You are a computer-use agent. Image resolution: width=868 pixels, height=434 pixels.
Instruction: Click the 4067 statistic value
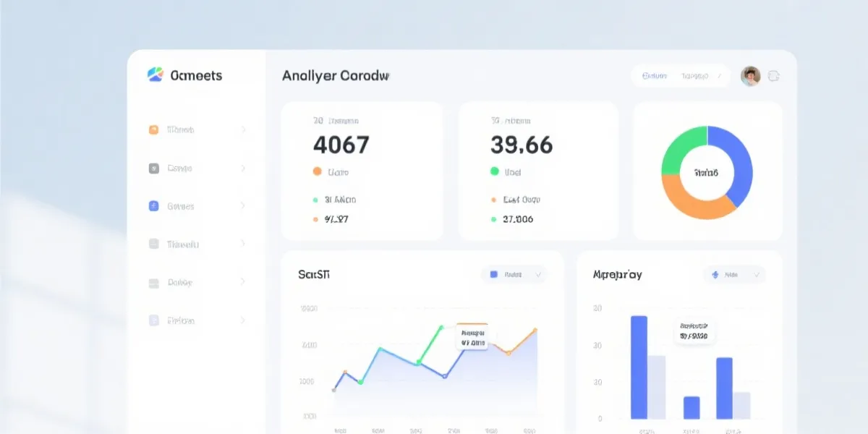pos(341,145)
